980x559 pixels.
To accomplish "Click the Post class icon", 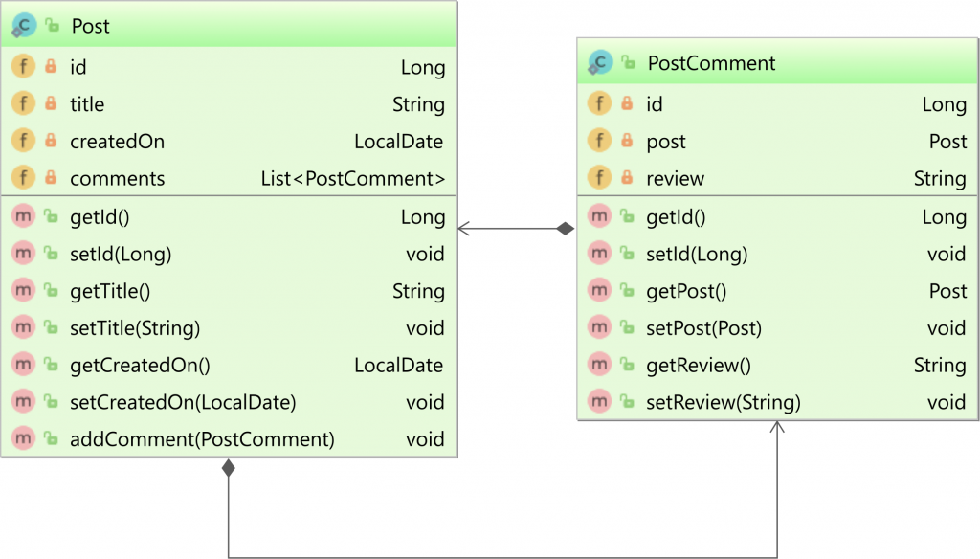I will [23, 26].
